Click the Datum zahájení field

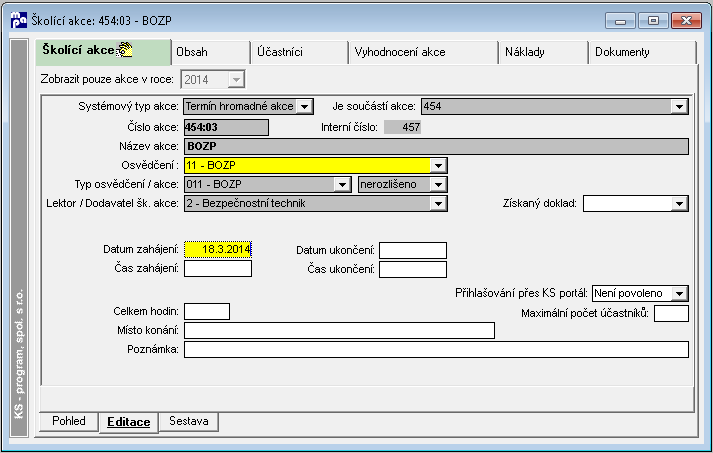click(x=218, y=249)
